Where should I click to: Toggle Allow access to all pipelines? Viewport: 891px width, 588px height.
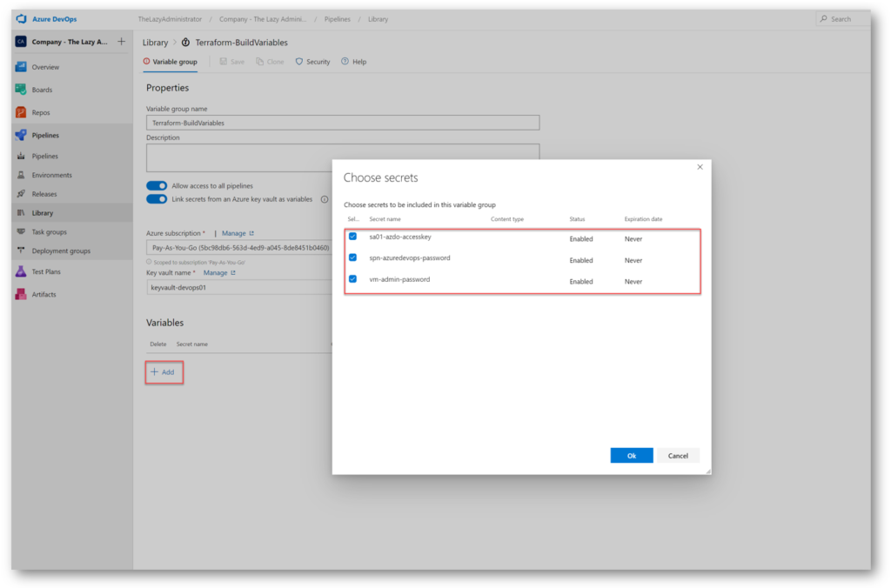pyautogui.click(x=157, y=186)
